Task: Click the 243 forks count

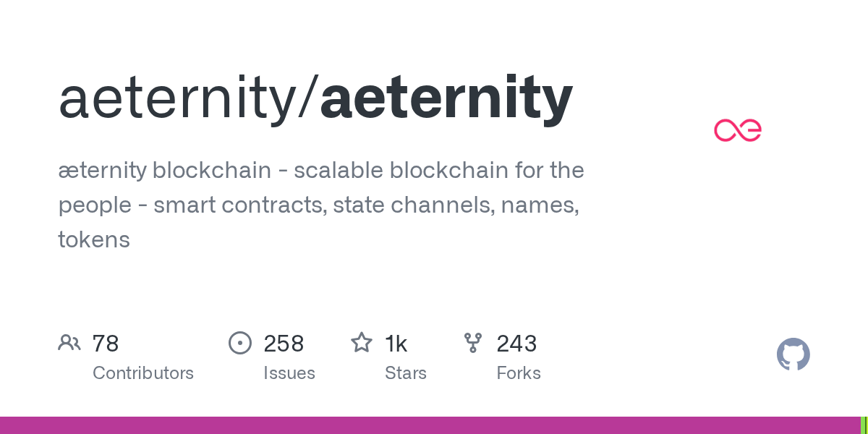Action: click(516, 344)
